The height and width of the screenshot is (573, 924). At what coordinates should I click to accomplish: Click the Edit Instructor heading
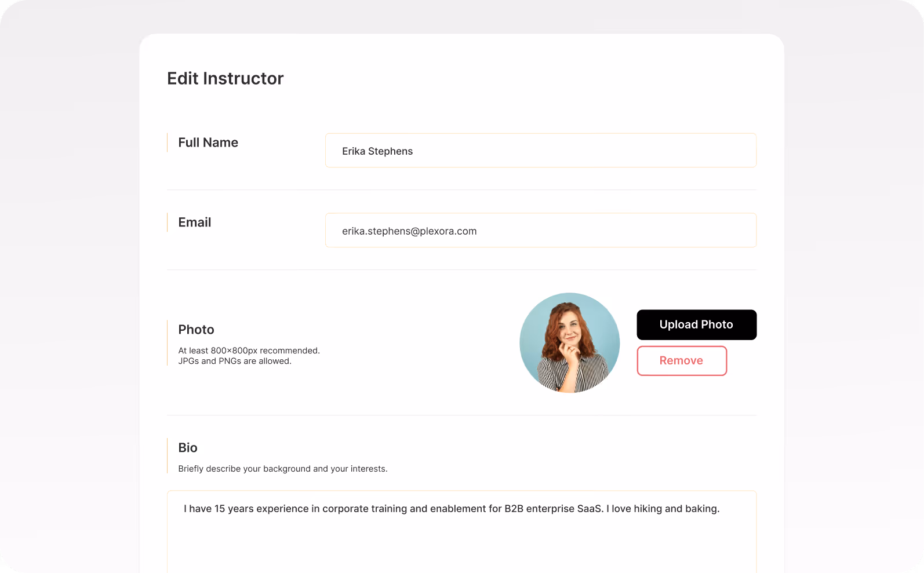(225, 78)
